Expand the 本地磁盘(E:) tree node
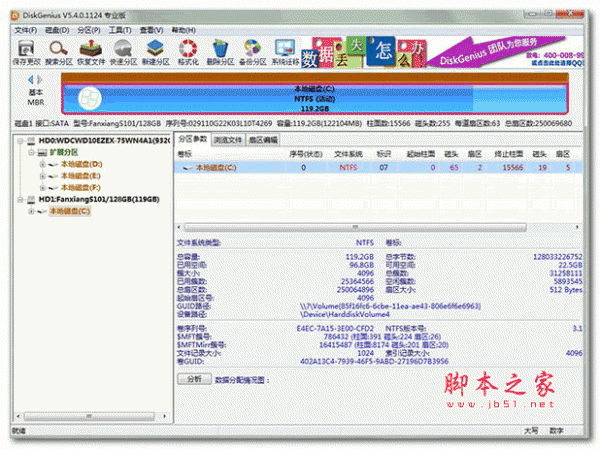This screenshot has height=449, width=600. pyautogui.click(x=42, y=176)
